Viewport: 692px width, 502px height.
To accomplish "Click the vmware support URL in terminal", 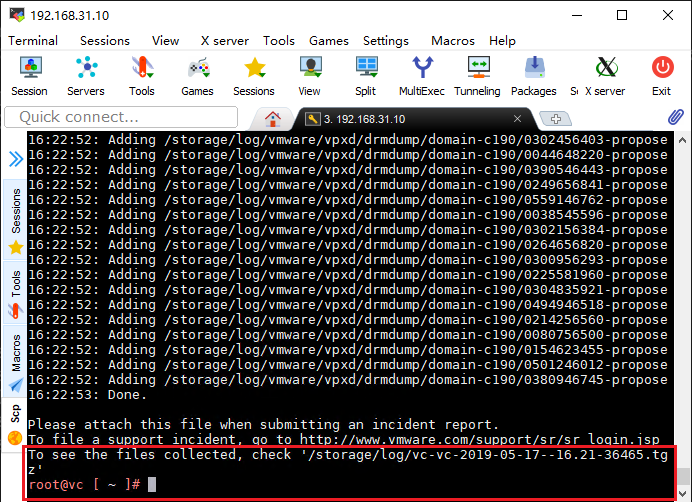I will click(480, 439).
